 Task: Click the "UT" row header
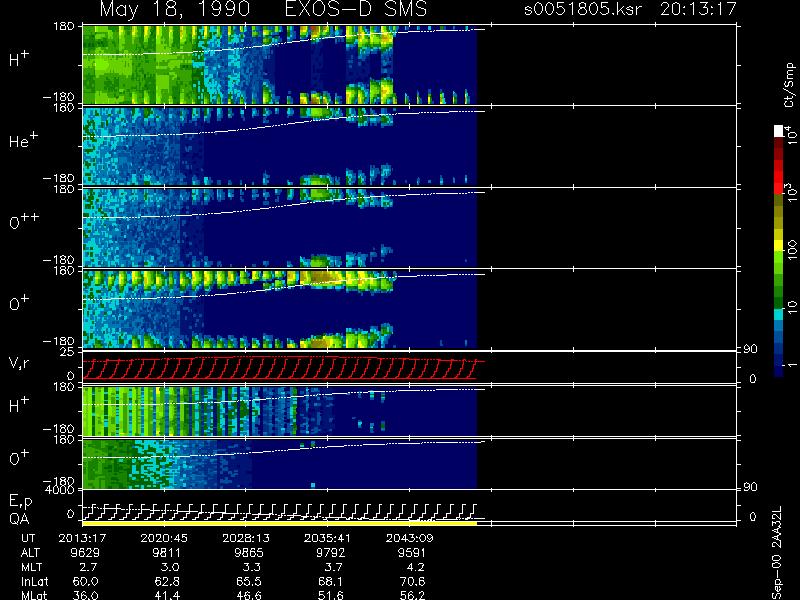point(29,538)
